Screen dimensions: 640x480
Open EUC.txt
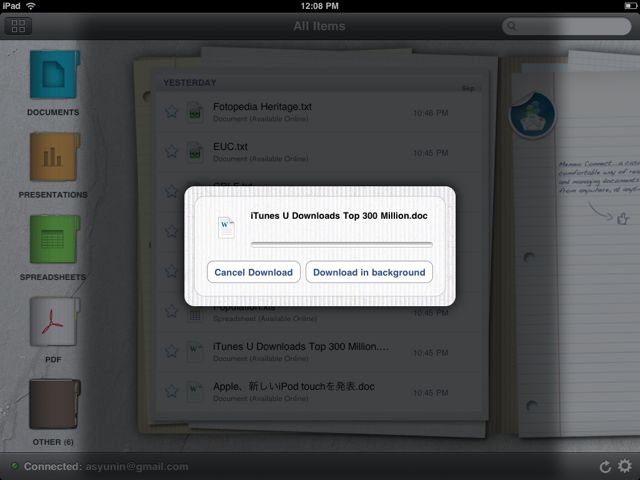(x=318, y=152)
